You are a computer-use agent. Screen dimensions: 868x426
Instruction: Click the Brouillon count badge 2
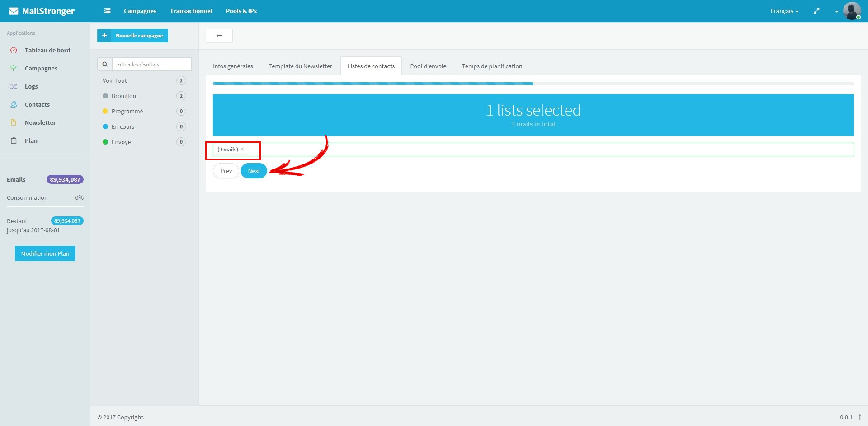[181, 96]
